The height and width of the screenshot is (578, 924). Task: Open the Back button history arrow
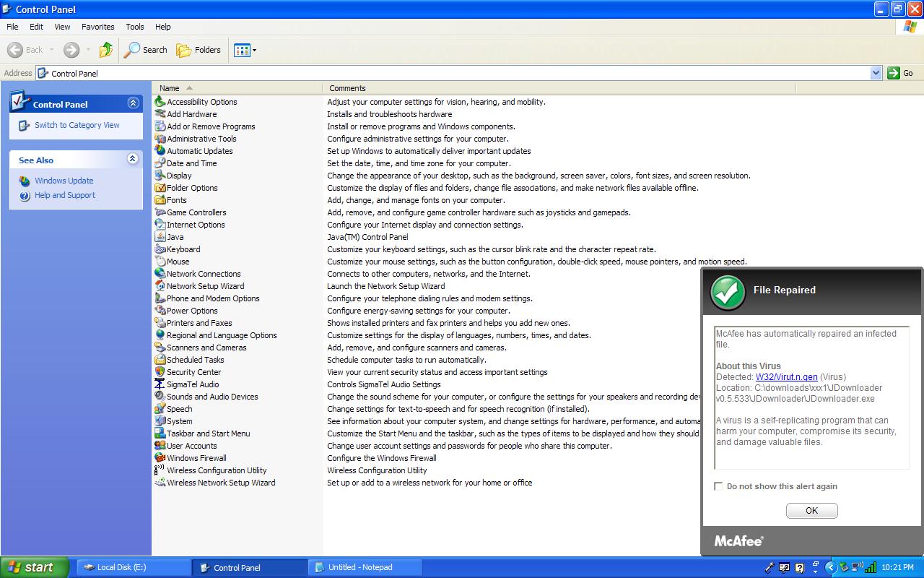(x=52, y=50)
